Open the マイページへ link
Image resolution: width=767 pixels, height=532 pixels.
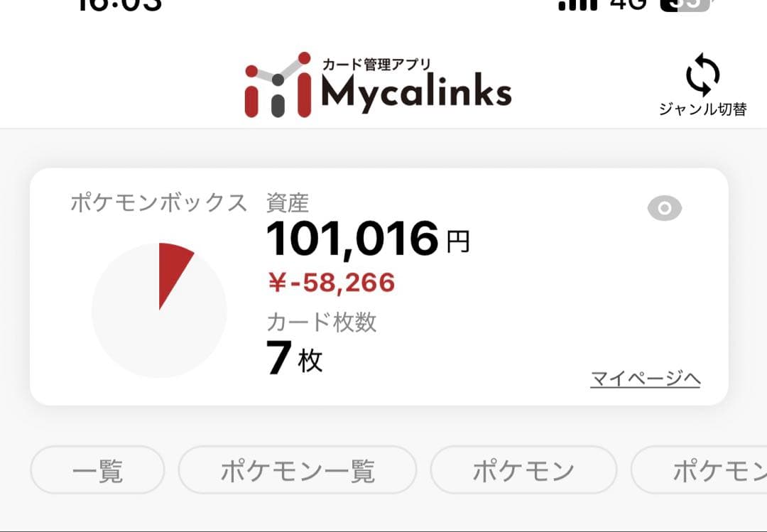click(x=646, y=379)
